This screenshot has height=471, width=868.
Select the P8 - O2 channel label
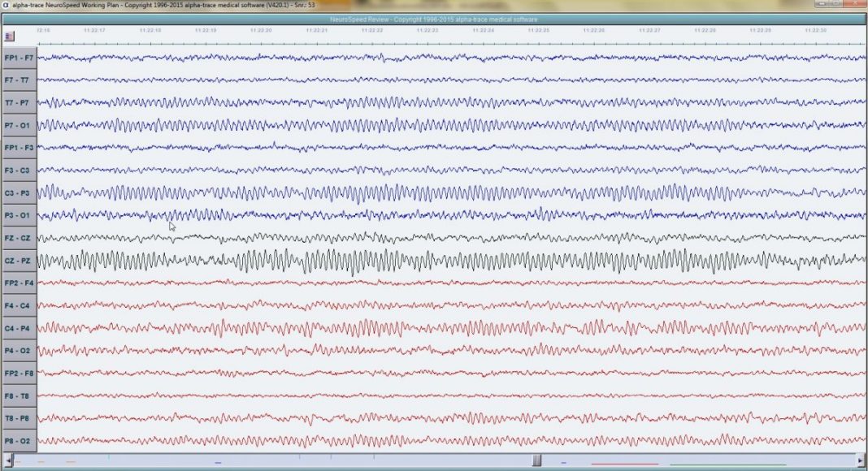tap(20, 441)
